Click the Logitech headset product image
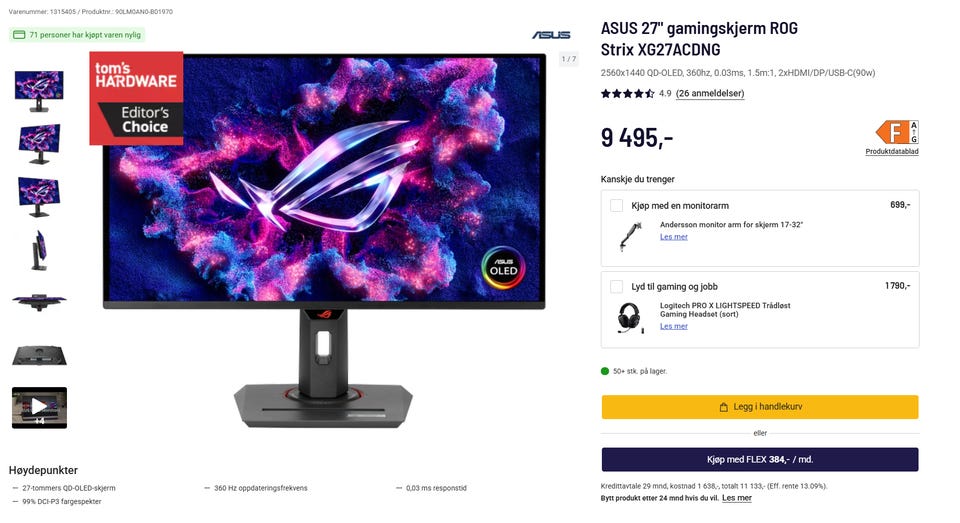This screenshot has height=523, width=960. coord(630,318)
